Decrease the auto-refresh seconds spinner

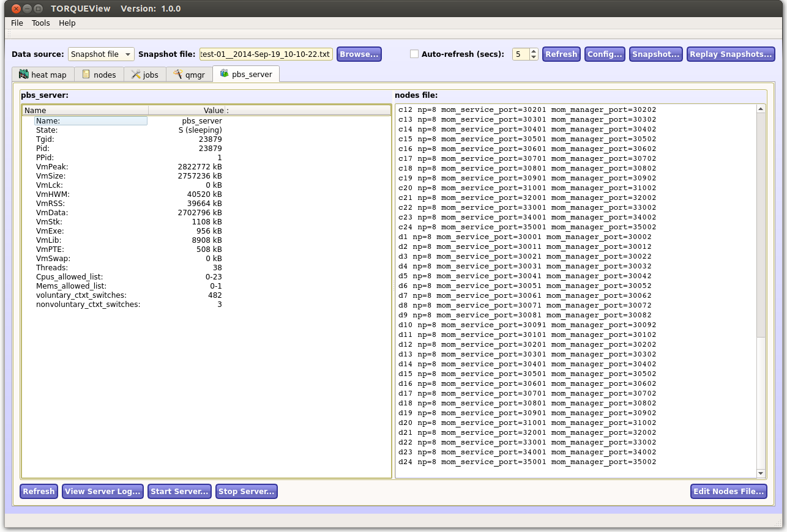534,57
